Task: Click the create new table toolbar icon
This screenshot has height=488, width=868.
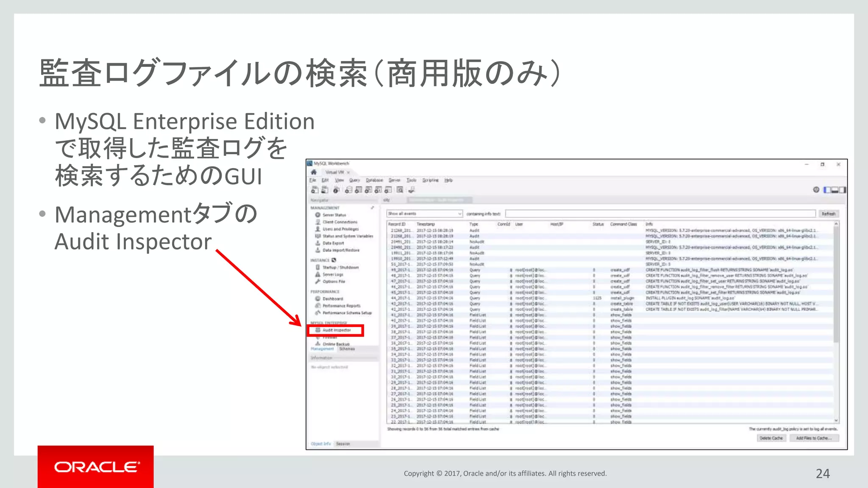Action: pyautogui.click(x=358, y=190)
